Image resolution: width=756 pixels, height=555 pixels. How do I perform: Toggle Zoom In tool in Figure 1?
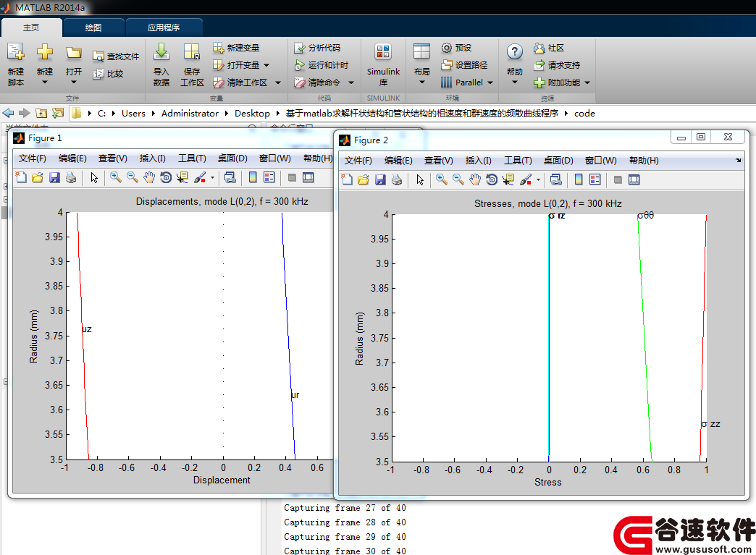pyautogui.click(x=116, y=177)
